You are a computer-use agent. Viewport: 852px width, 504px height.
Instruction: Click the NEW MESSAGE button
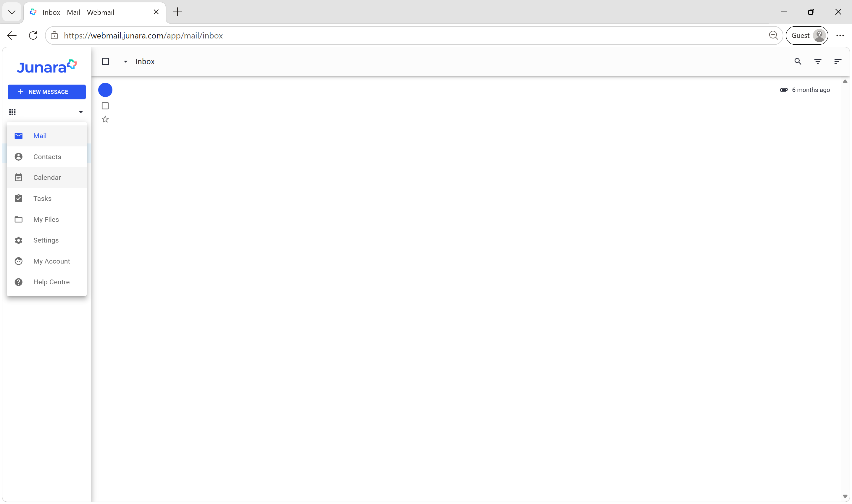46,92
